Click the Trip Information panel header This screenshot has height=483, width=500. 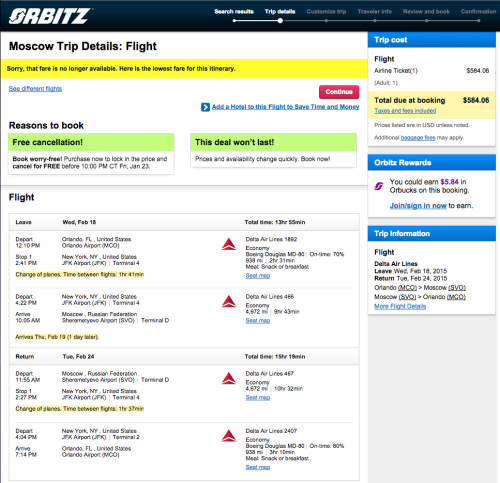[432, 233]
